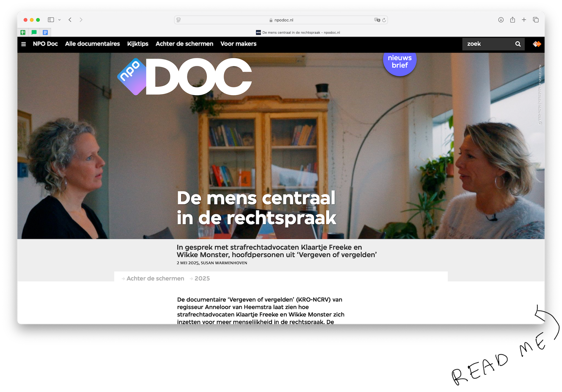Screen dimensions: 562x392
Task: Go back to the previous page
Action: click(70, 20)
